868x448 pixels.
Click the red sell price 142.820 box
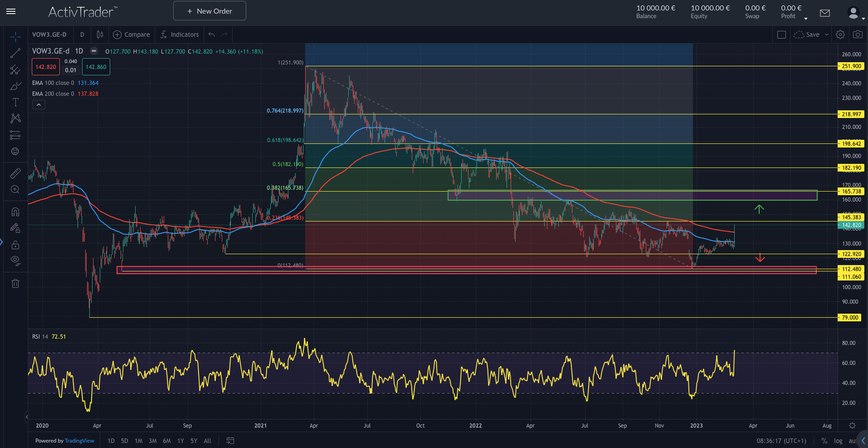(45, 67)
